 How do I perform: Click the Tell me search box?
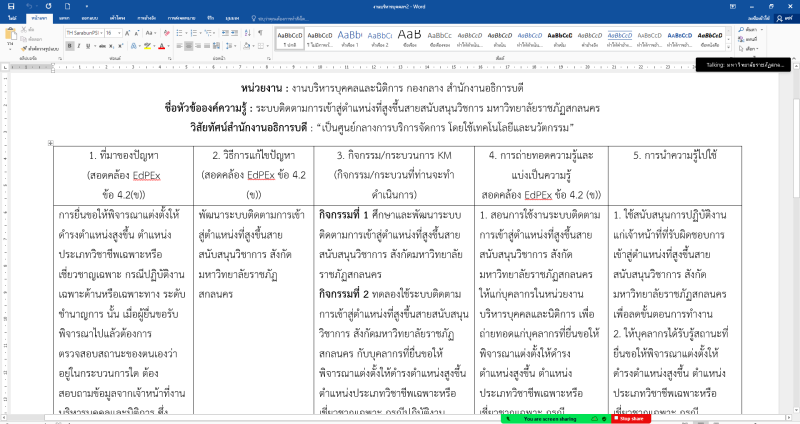300,18
